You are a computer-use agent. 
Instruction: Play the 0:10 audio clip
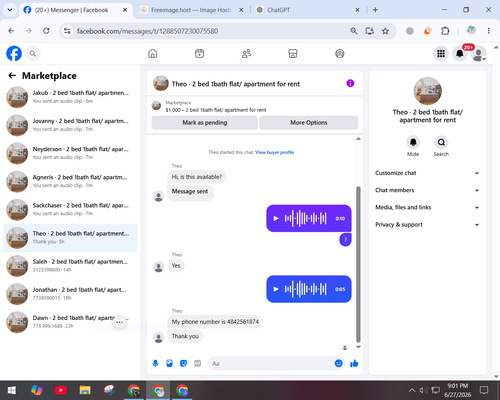tap(276, 218)
